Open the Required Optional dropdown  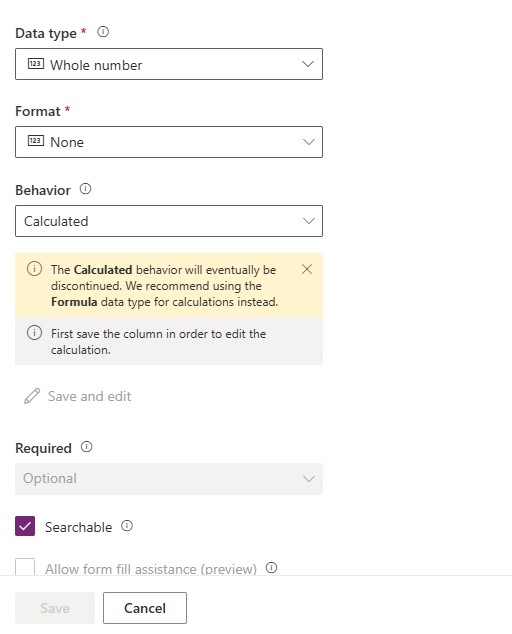pyautogui.click(x=169, y=479)
